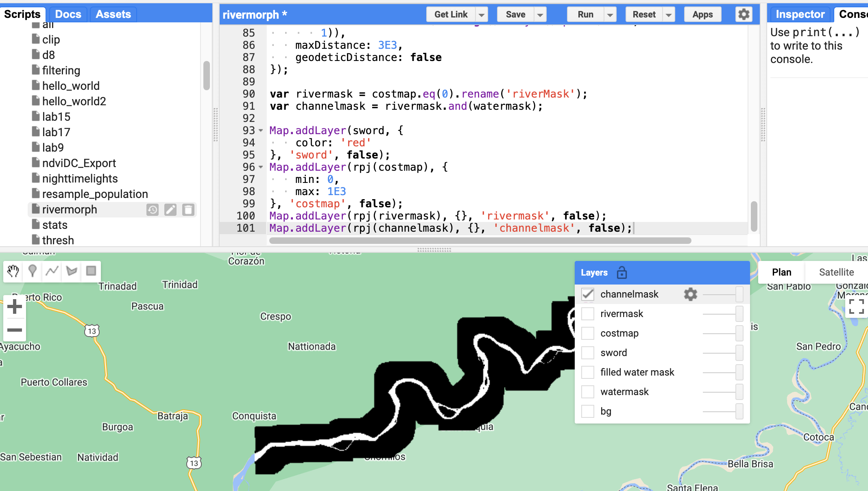Rename rivermorph script with pencil icon
Viewport: 868px width, 491px height.
[x=170, y=210]
